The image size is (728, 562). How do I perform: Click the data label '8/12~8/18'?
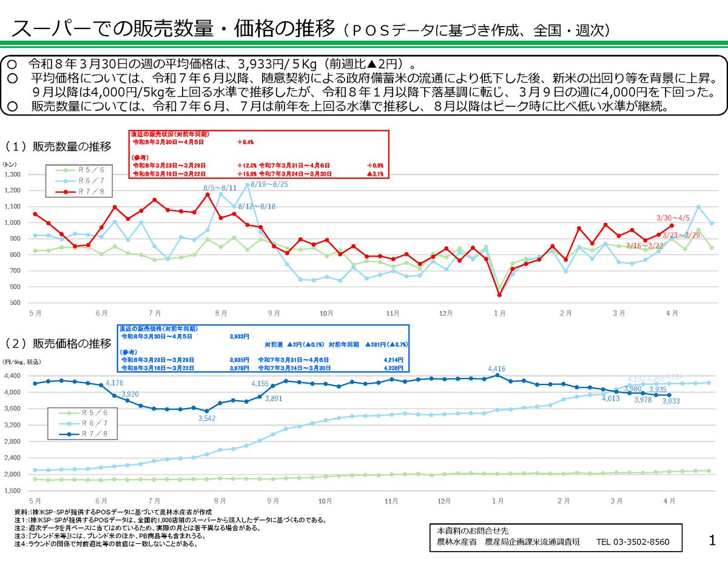[x=257, y=206]
